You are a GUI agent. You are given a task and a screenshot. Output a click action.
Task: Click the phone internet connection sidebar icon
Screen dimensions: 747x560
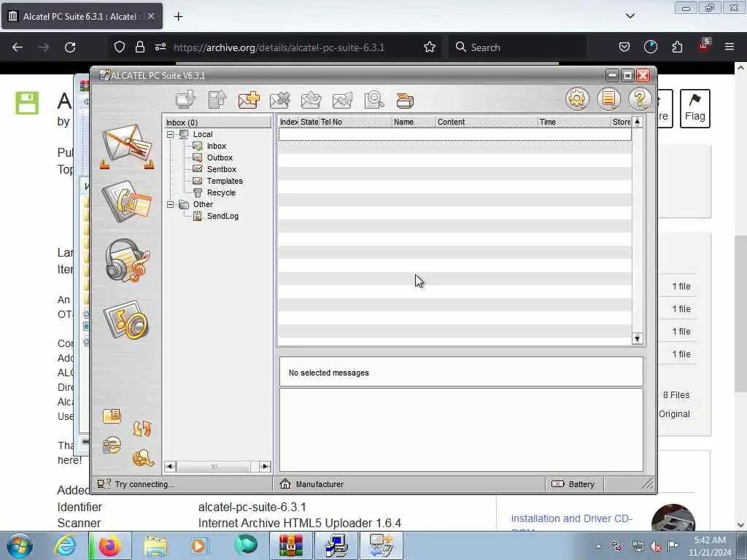(112, 446)
